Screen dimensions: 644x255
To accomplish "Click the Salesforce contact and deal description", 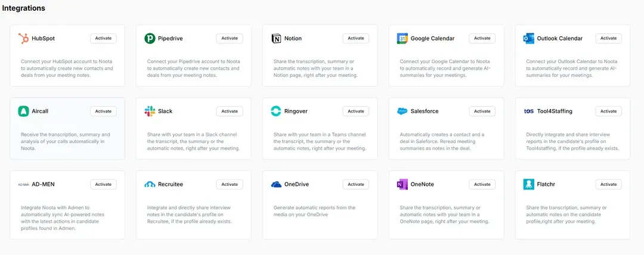I will [x=442, y=141].
